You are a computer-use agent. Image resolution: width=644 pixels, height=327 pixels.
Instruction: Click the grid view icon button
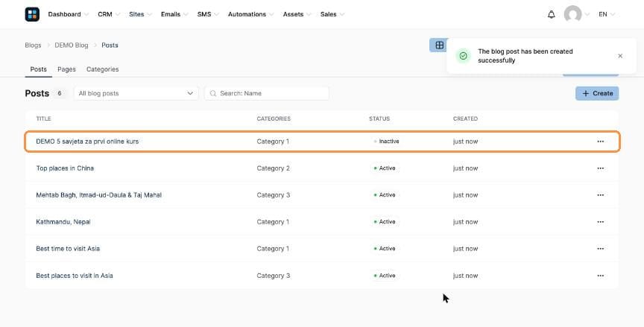click(439, 45)
